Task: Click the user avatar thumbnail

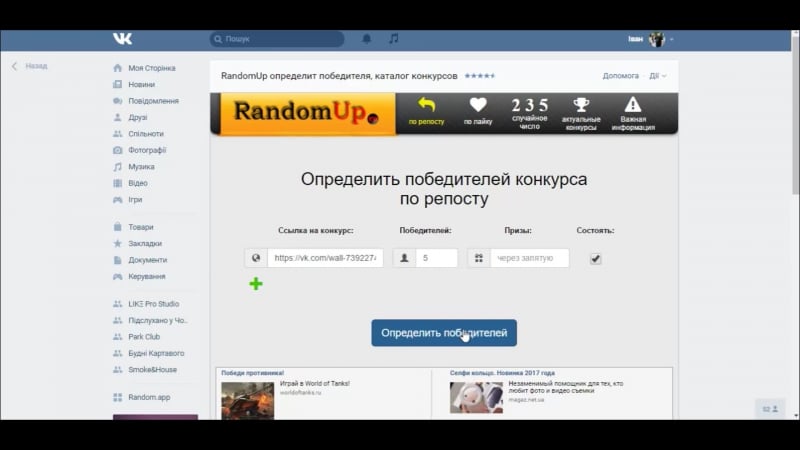Action: coord(657,39)
